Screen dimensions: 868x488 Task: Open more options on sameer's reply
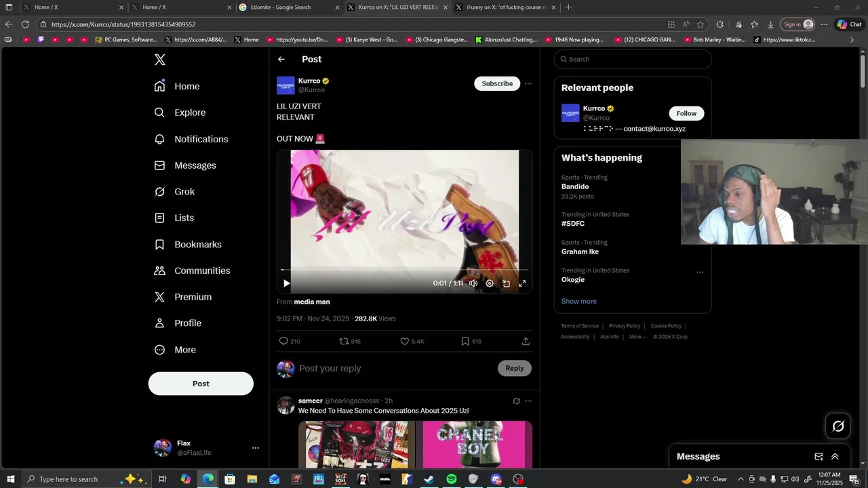pyautogui.click(x=528, y=401)
